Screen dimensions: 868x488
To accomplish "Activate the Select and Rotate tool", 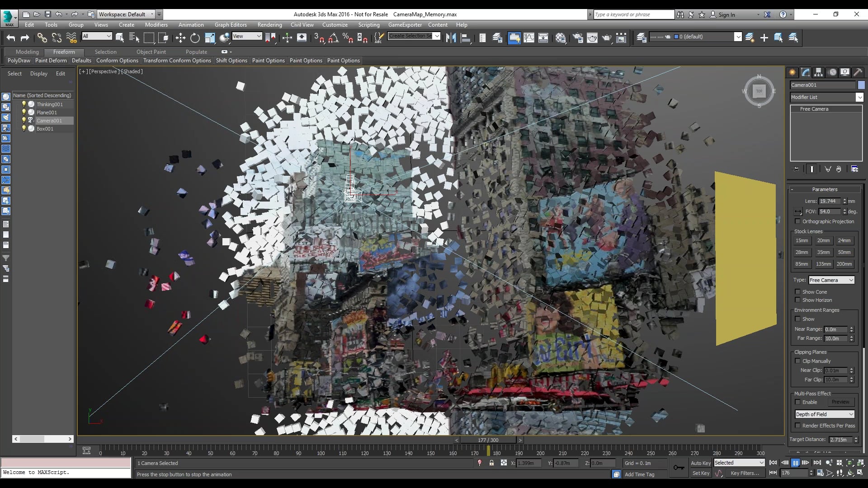I will click(x=195, y=38).
